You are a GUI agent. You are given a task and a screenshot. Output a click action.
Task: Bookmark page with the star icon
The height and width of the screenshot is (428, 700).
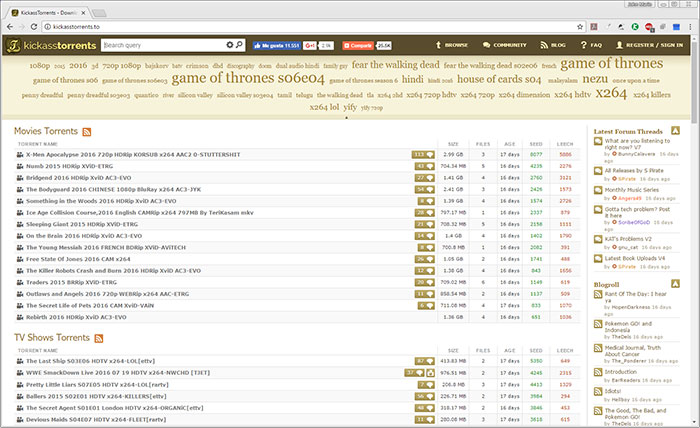pos(580,27)
